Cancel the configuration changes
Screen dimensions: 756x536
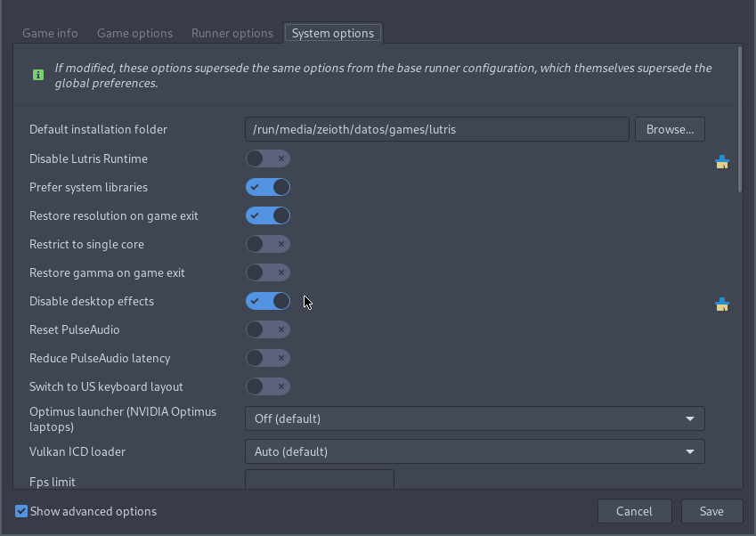[634, 511]
